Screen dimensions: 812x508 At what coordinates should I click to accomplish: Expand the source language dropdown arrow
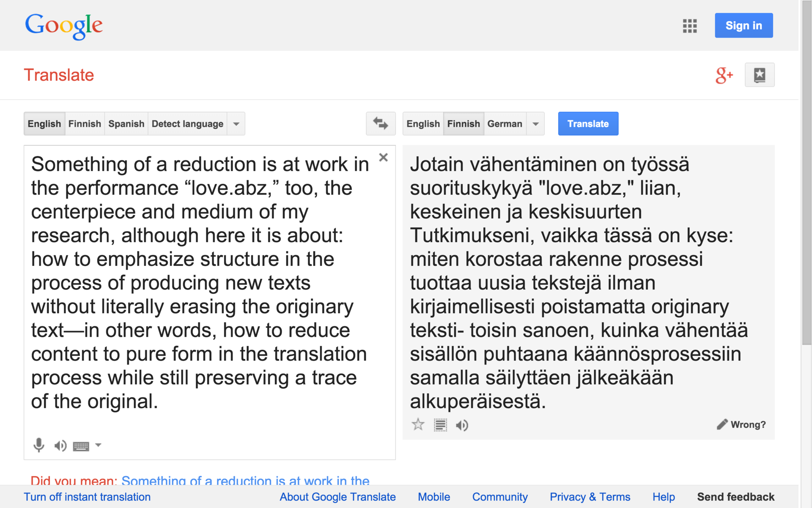point(236,124)
